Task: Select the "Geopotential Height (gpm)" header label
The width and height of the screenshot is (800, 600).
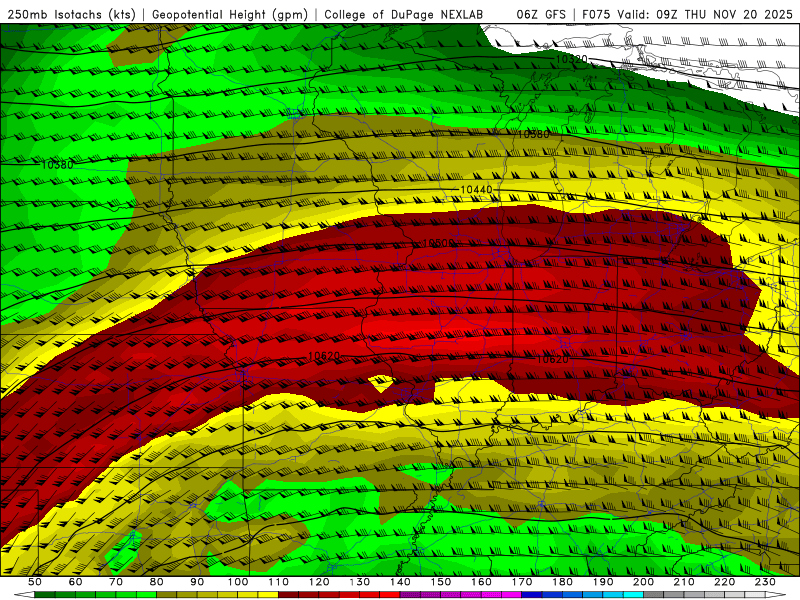Action: click(x=230, y=14)
